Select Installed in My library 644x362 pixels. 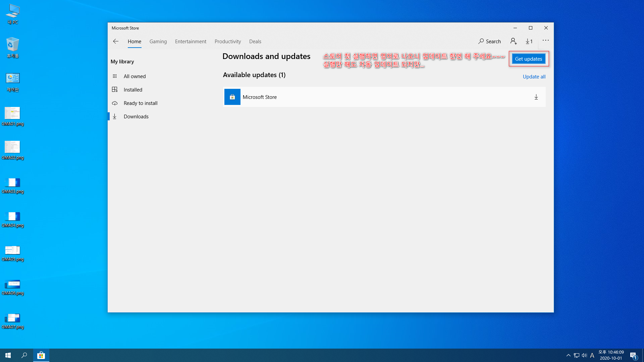pos(133,90)
